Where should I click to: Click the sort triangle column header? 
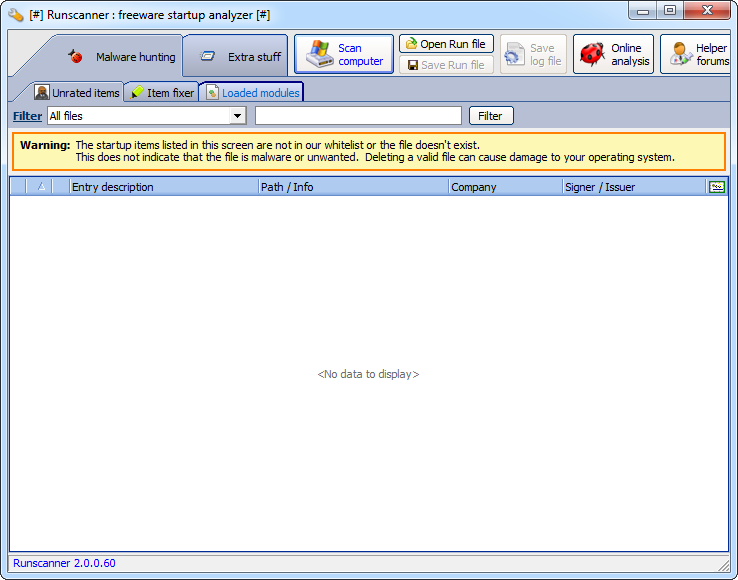[41, 187]
